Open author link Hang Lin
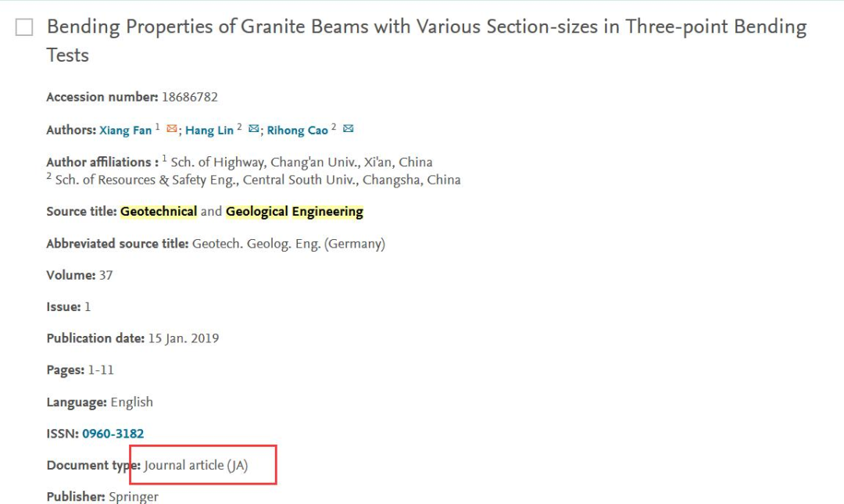Image resolution: width=844 pixels, height=504 pixels. coord(209,130)
